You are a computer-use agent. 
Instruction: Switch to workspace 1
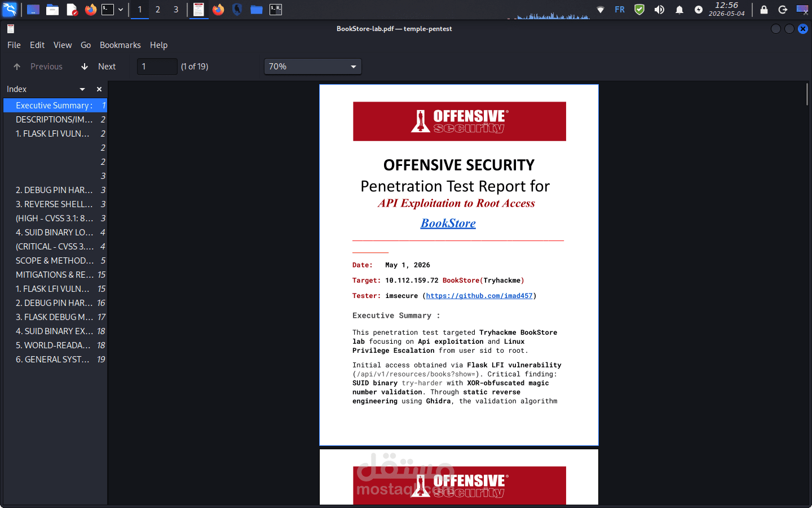point(140,10)
